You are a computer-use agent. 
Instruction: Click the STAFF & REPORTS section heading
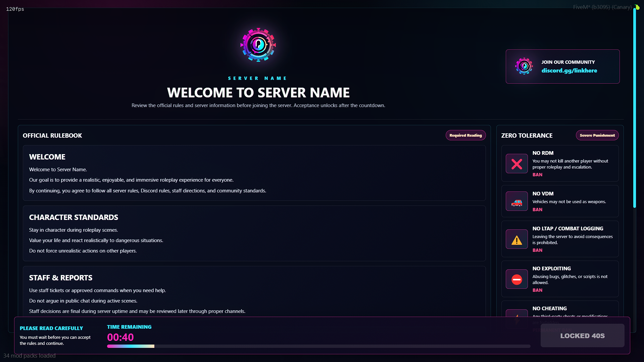(60, 278)
